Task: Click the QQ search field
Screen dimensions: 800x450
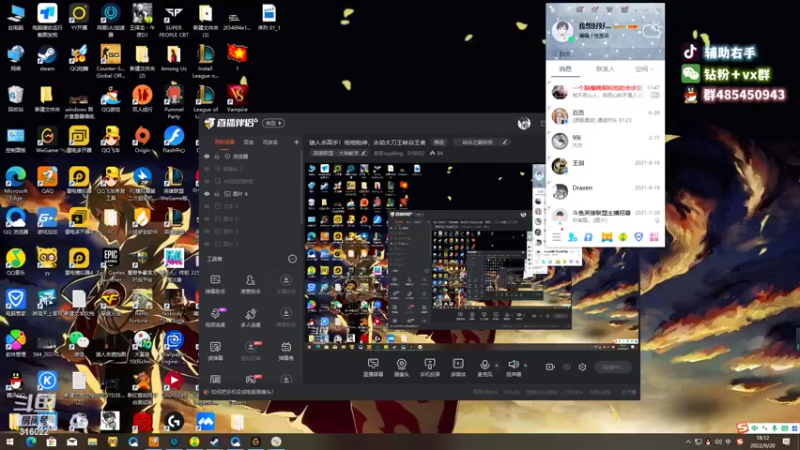Action: pyautogui.click(x=605, y=54)
